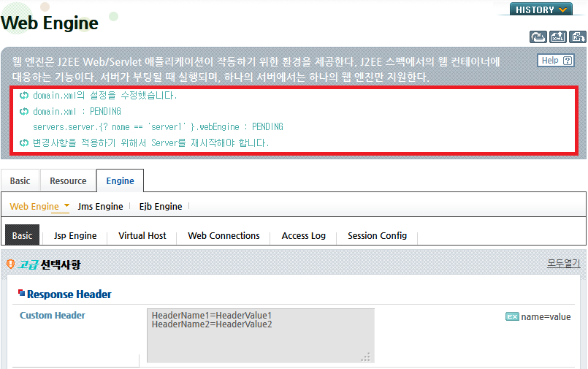This screenshot has width=588, height=369.
Task: Click the refresh/reload configuration icon
Action: tap(538, 37)
